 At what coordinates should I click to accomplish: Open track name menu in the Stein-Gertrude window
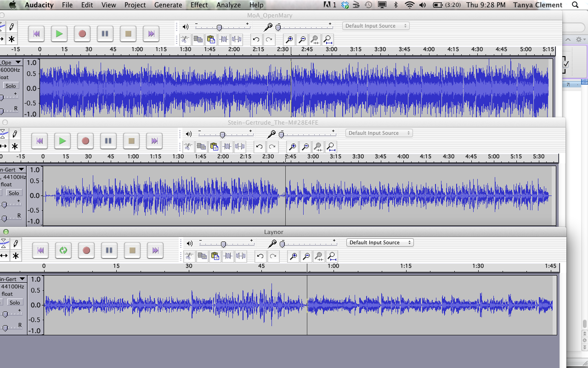pos(13,170)
